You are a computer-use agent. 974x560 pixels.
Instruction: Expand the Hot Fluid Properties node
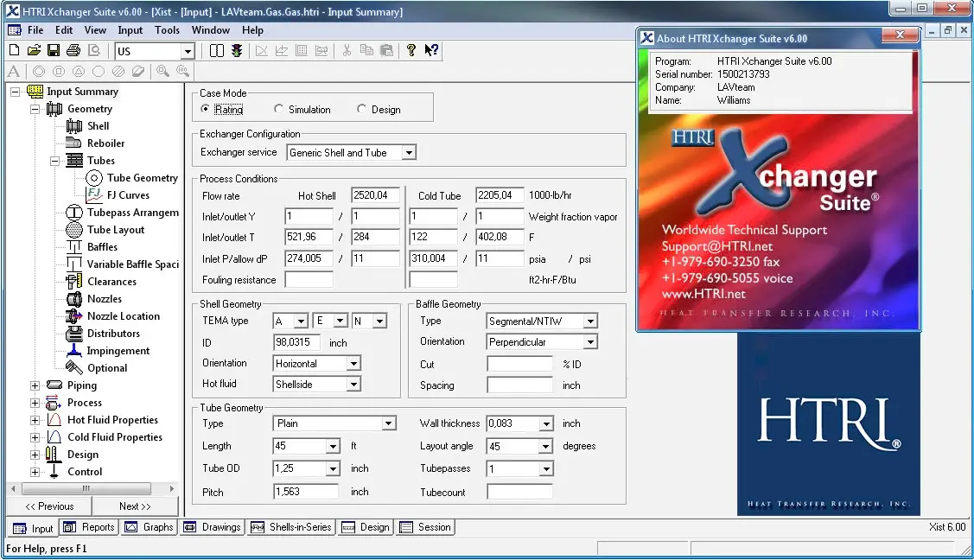click(35, 420)
